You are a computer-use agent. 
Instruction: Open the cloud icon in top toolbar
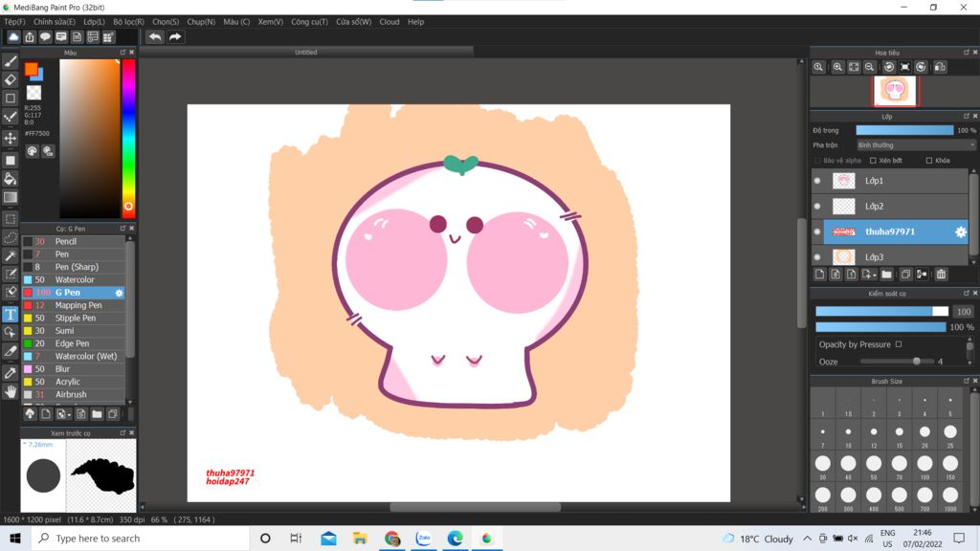13,37
